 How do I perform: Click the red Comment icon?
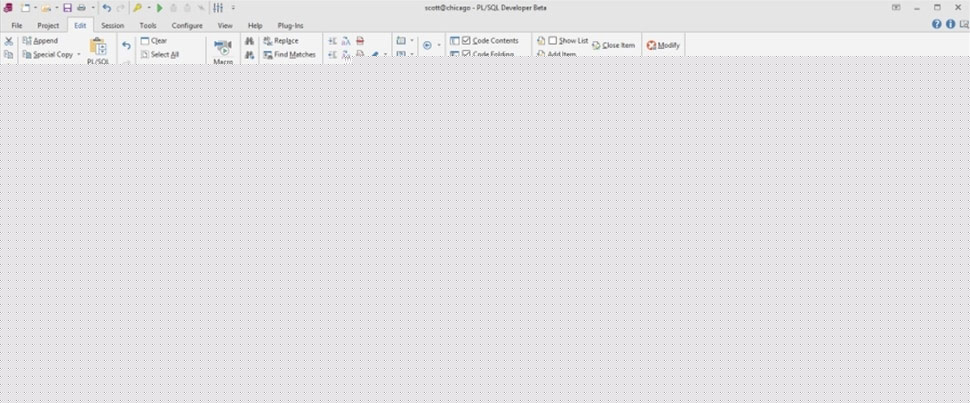point(360,41)
